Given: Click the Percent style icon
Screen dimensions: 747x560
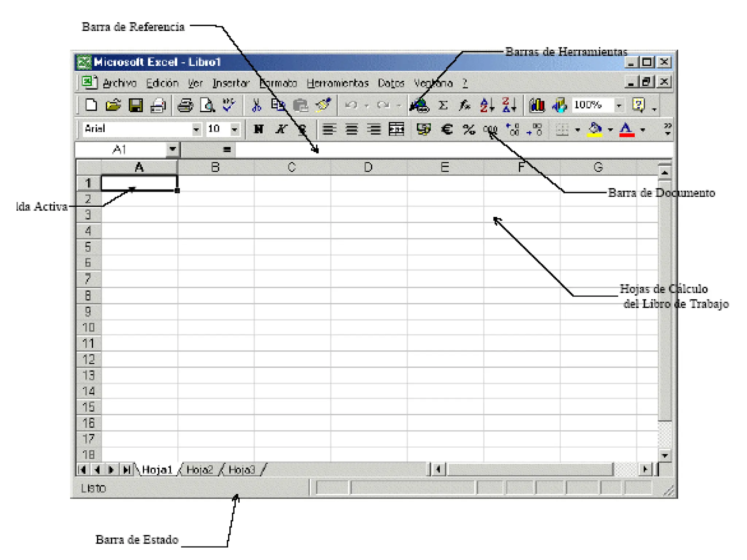Looking at the screenshot, I should pos(469,129).
